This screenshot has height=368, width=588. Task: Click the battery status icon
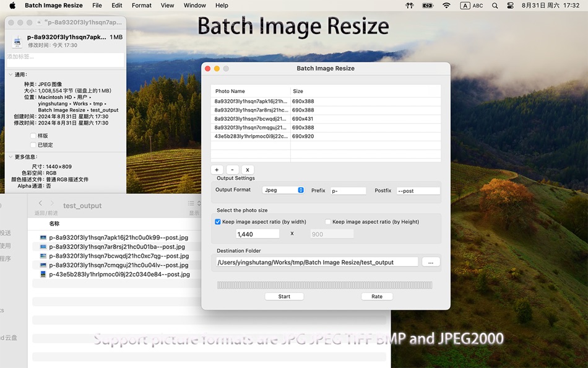428,6
